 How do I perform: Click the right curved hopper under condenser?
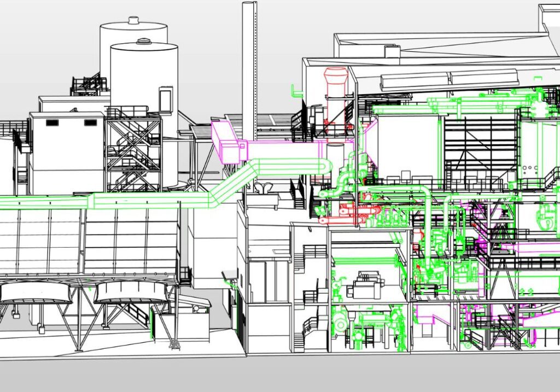pyautogui.click(x=130, y=292)
